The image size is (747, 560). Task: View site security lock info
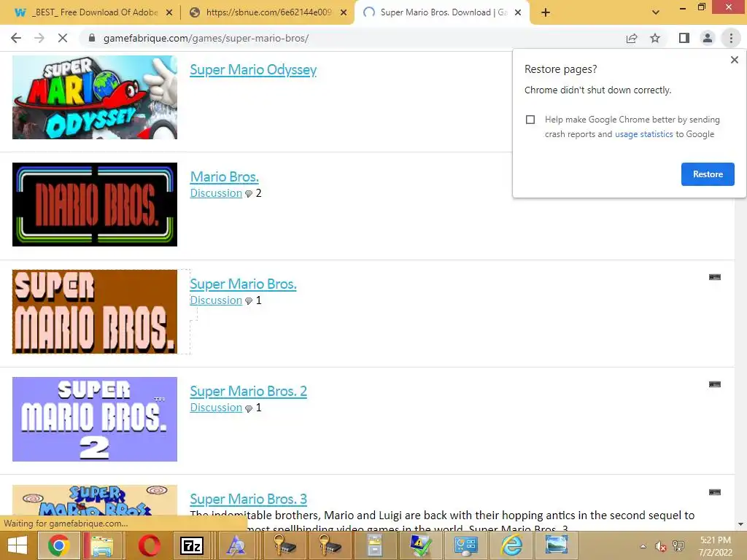(92, 38)
